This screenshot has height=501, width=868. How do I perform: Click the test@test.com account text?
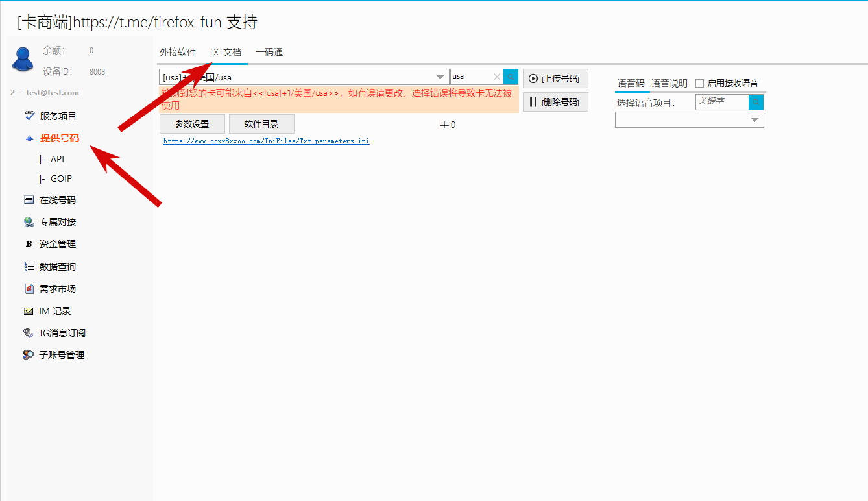tap(53, 93)
